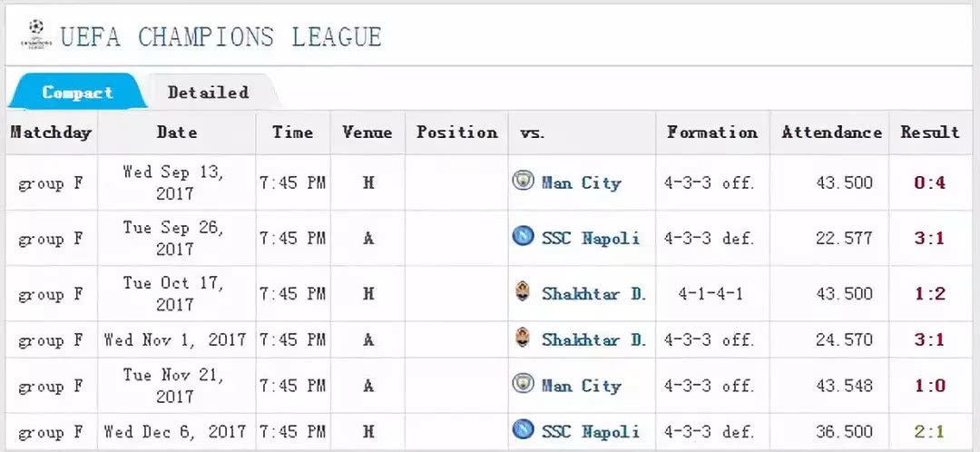Open the 1:2 result against Shakhtar D.

[929, 293]
